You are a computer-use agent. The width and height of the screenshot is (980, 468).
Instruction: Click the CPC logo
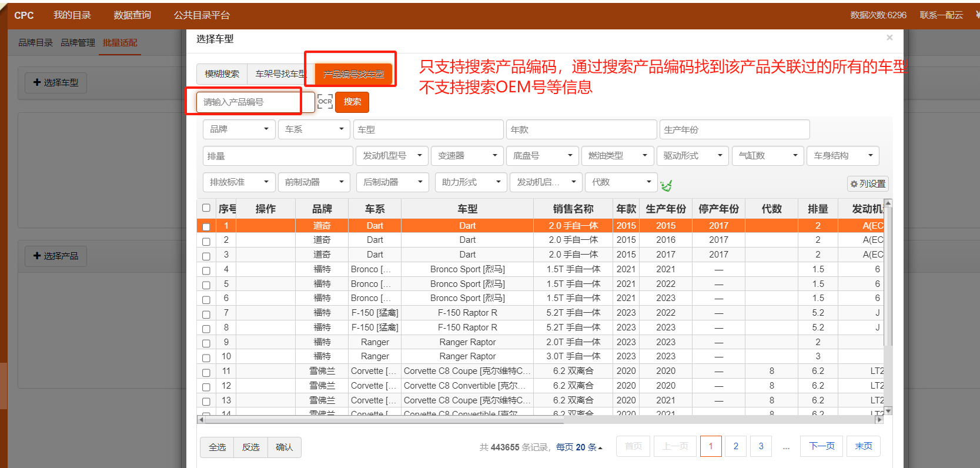coord(24,15)
